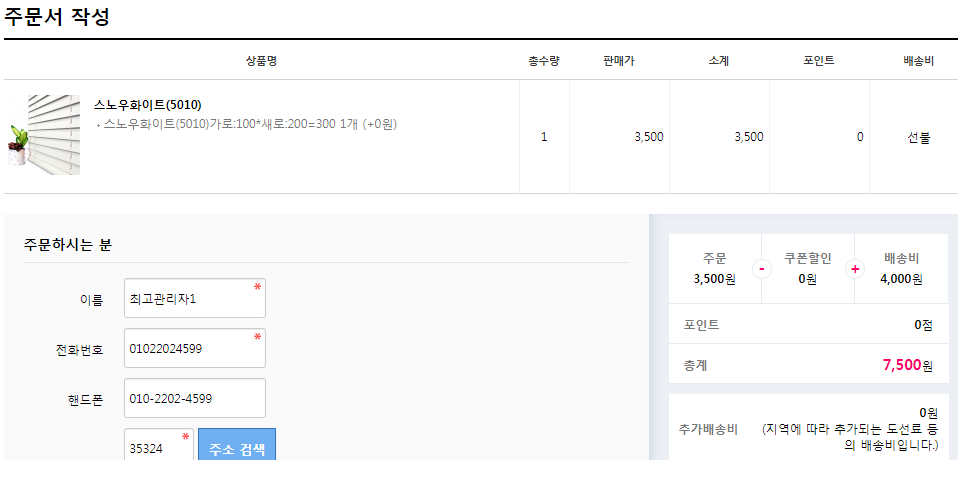Click the Snow White blind product thumbnail

tap(43, 135)
